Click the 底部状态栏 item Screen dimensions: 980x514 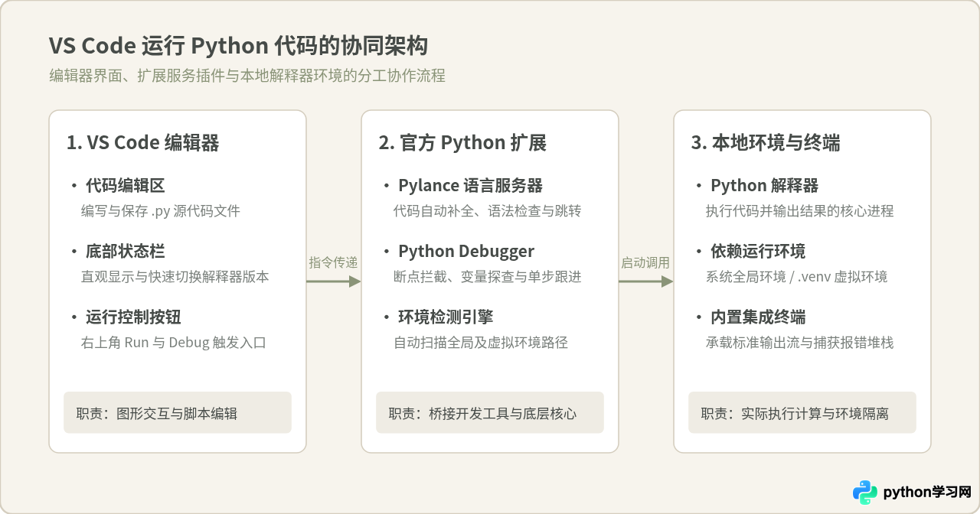[126, 251]
